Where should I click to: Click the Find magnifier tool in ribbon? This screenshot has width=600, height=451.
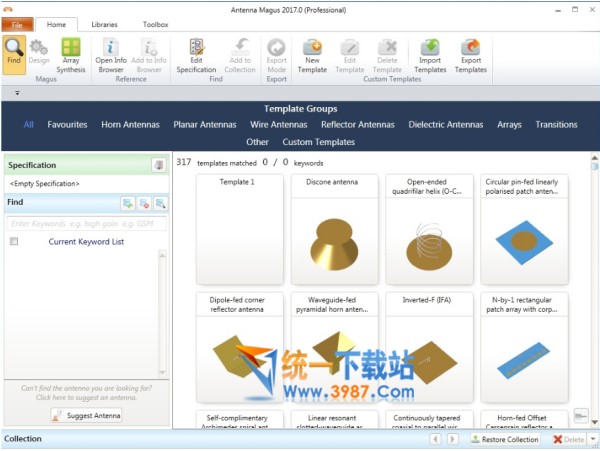point(14,56)
